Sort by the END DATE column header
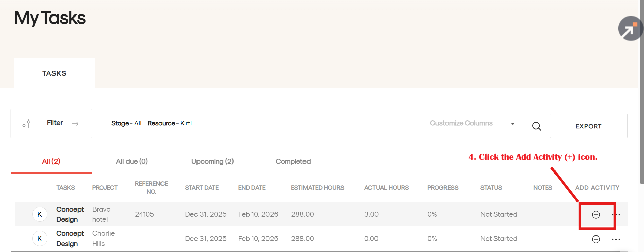 pos(252,188)
